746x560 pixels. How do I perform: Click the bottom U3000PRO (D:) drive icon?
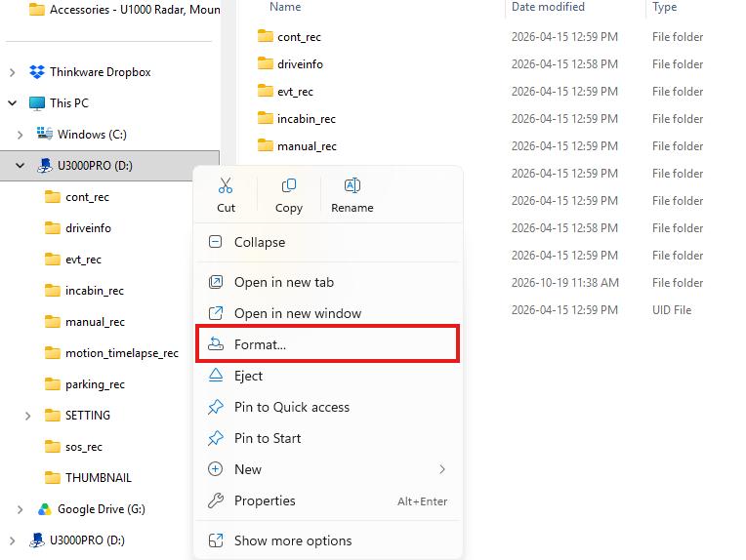point(37,540)
